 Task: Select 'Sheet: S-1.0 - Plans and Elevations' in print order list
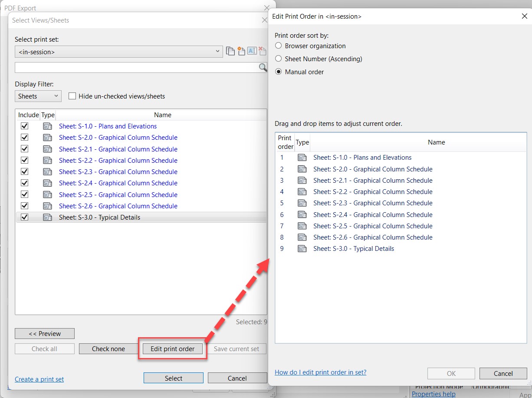click(362, 158)
